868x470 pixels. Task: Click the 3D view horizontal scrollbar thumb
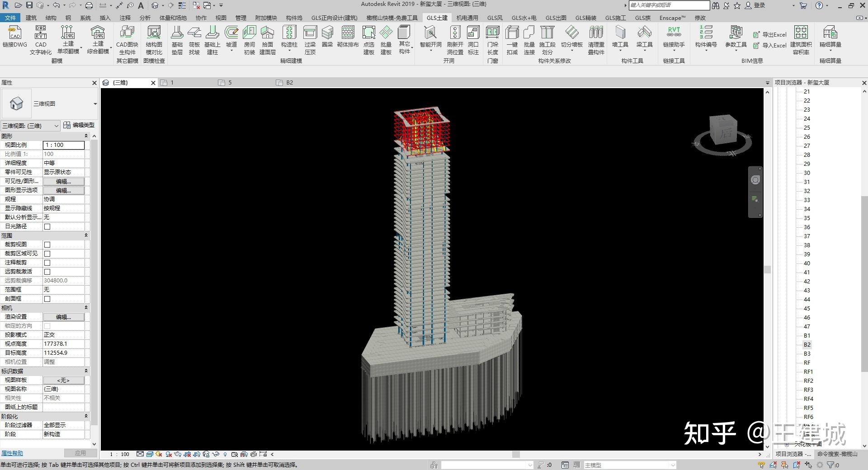[x=516, y=454]
